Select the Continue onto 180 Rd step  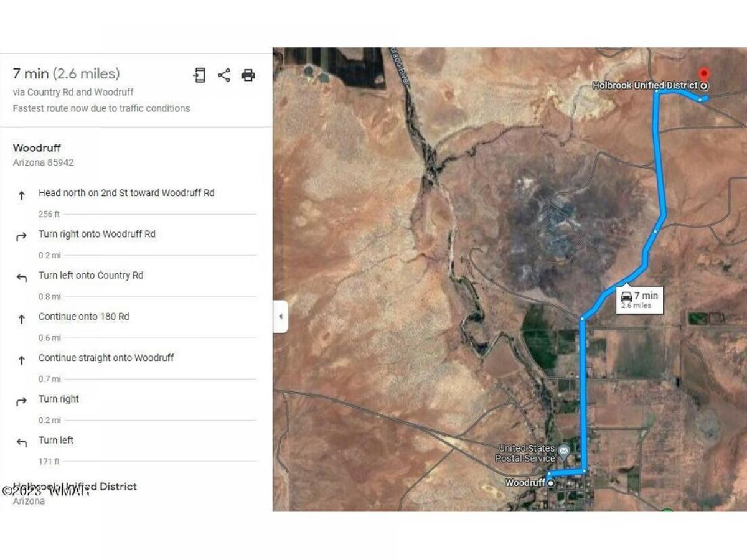(x=84, y=317)
